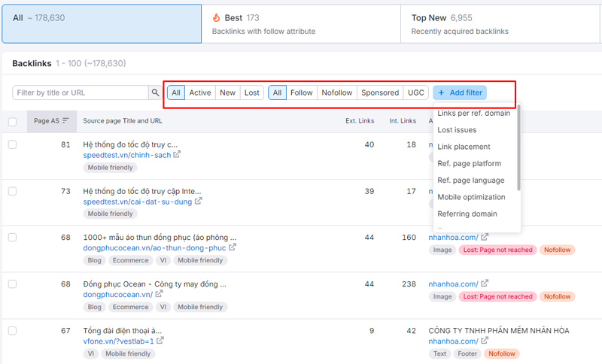Switch to the All backlinks tab
This screenshot has height=364, width=602.
[x=102, y=24]
